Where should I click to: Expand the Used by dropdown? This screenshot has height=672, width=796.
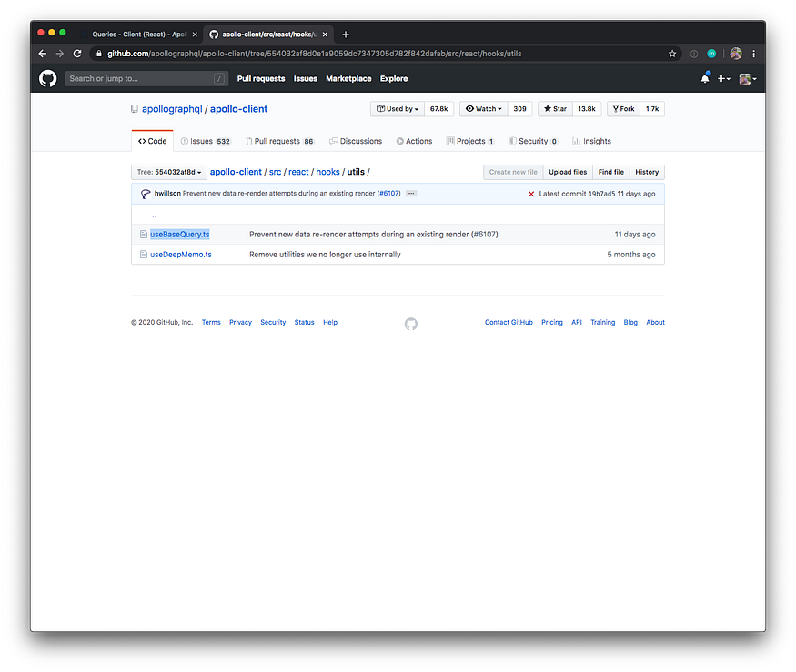(x=397, y=108)
